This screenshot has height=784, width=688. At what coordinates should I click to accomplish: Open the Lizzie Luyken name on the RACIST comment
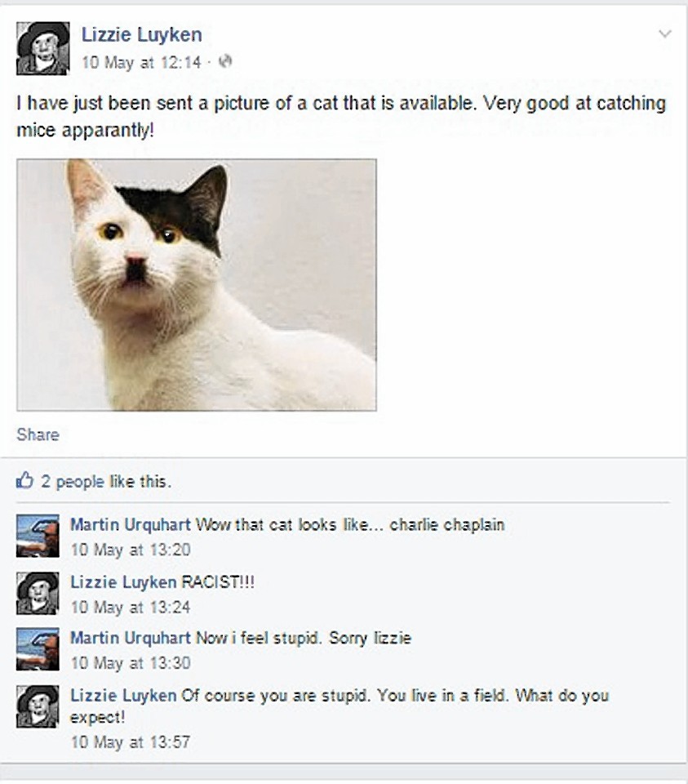(x=123, y=582)
